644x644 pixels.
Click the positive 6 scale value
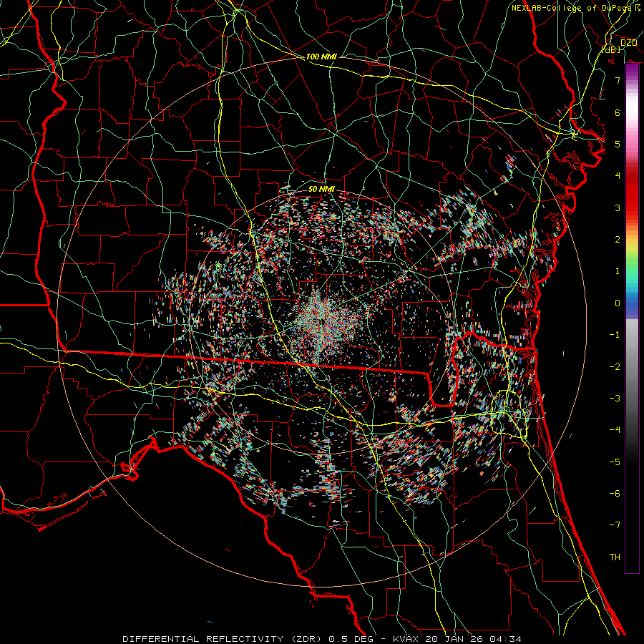618,112
